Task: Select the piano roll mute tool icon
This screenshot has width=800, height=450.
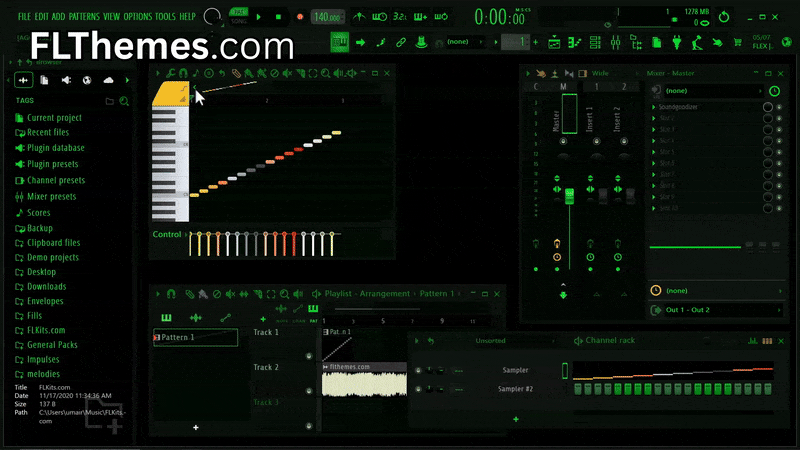Action: tap(287, 73)
